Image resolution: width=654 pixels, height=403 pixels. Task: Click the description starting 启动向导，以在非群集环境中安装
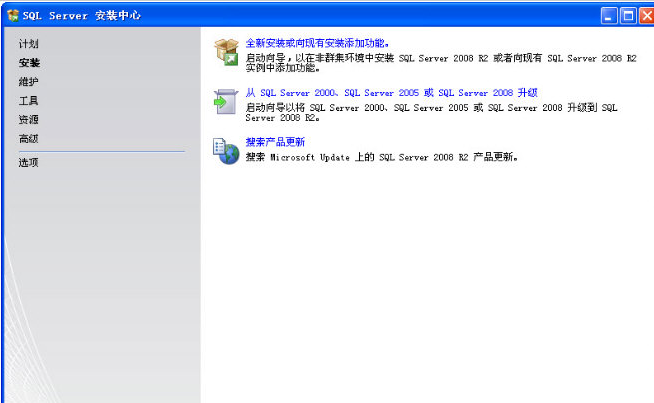point(440,63)
